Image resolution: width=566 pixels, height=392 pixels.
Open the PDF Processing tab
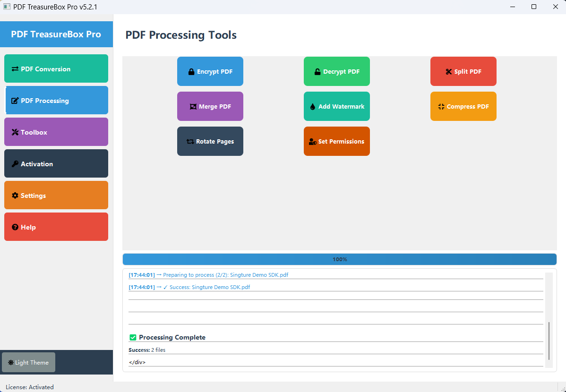point(56,100)
